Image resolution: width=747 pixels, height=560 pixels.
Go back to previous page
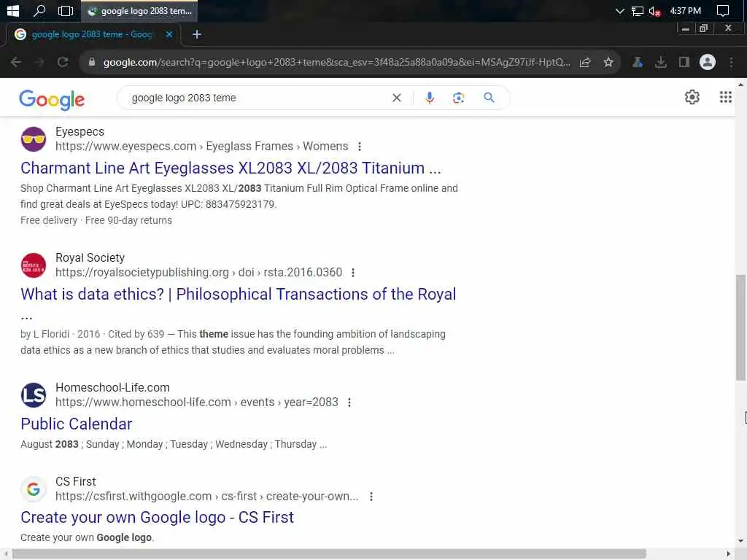(16, 62)
